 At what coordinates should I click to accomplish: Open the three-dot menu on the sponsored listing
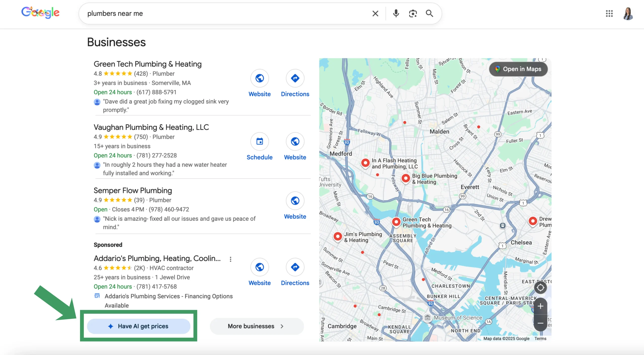click(x=231, y=259)
